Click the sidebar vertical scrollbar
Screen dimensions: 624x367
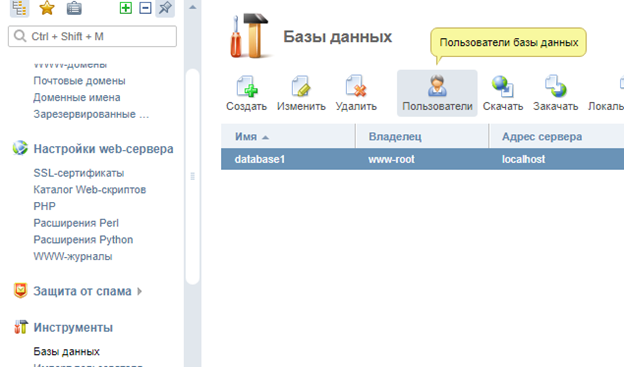tap(193, 177)
